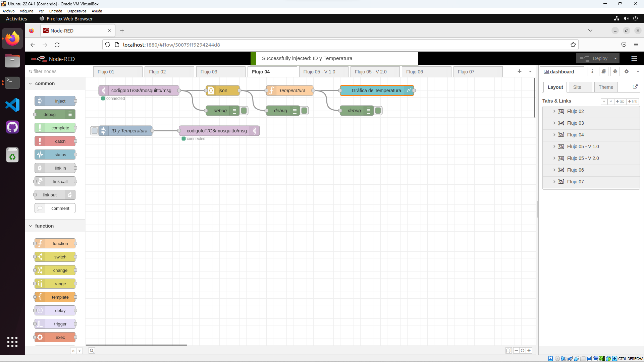The height and width of the screenshot is (362, 644).
Task: Open the configuration nodes (gear) sidebar tab
Action: (626, 71)
